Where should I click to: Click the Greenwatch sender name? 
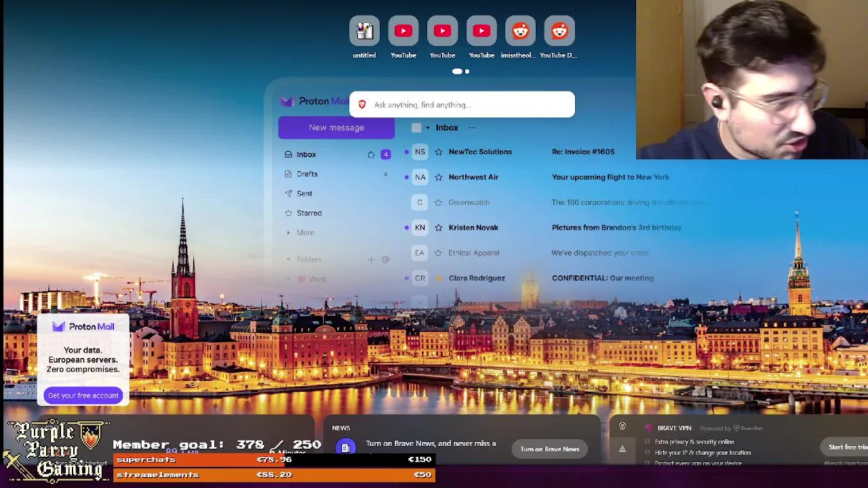pos(469,202)
